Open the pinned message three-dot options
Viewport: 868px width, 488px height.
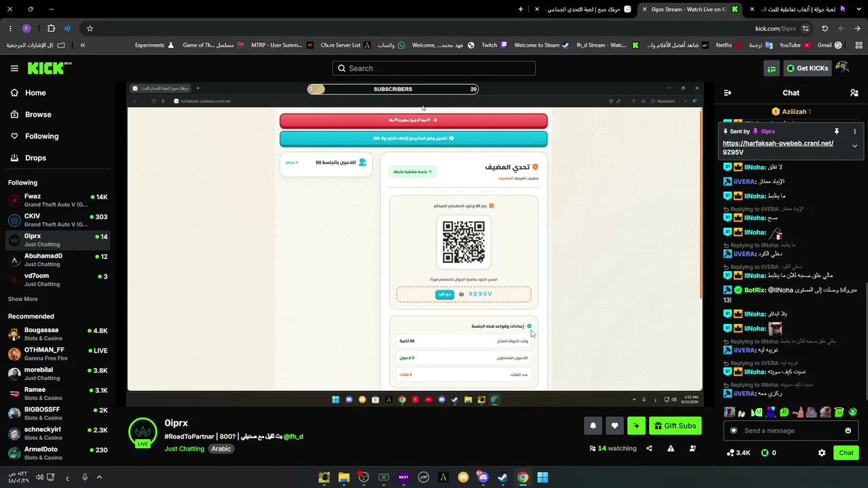point(854,131)
